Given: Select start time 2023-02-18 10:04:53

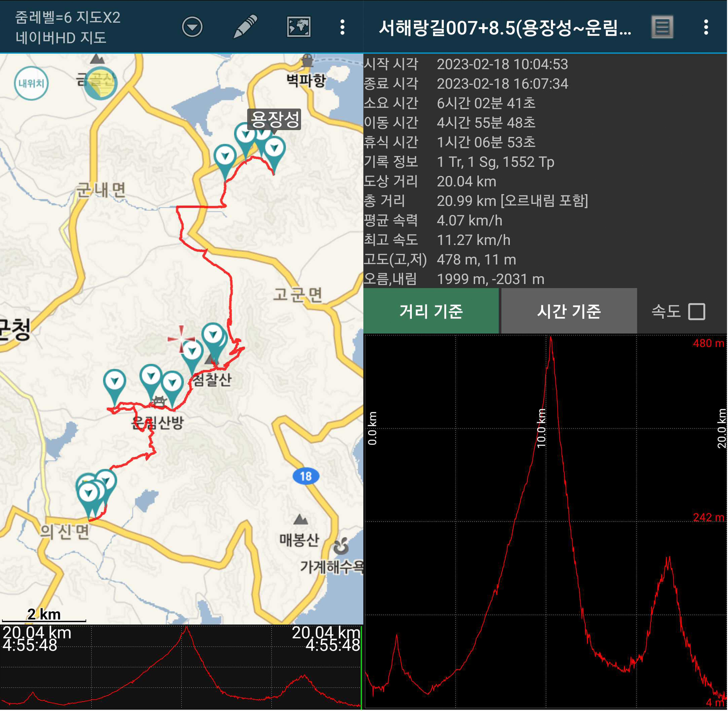Looking at the screenshot, I should click(x=502, y=64).
